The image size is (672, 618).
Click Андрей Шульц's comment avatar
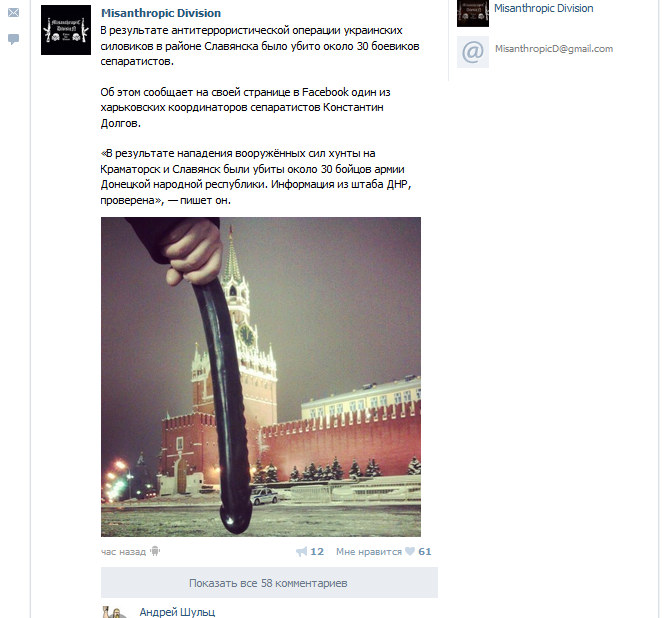(114, 612)
